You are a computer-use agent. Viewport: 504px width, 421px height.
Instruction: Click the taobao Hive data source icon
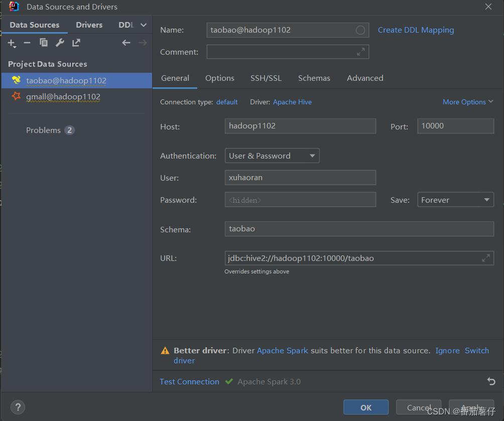16,80
